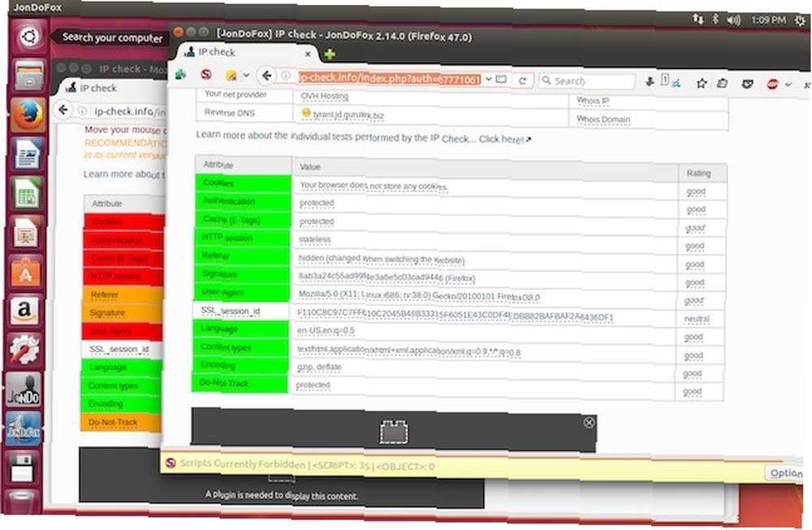
Task: Click the green Authentication attribute cell
Action: pos(243,201)
